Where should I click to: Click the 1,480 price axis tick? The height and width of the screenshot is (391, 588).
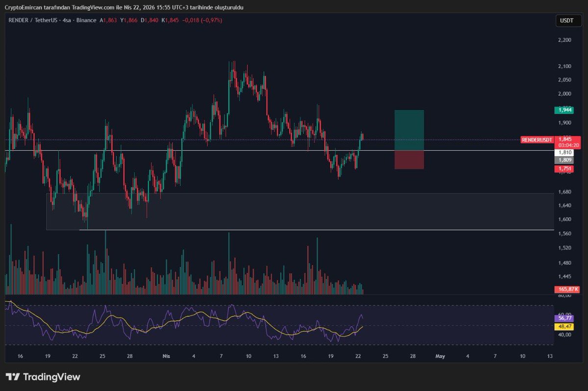(564, 263)
